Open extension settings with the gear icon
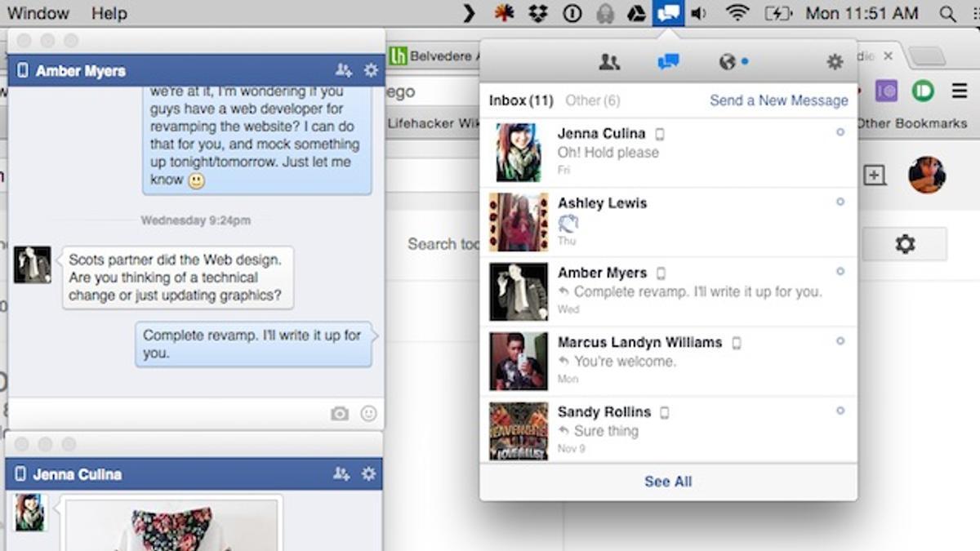 [835, 61]
